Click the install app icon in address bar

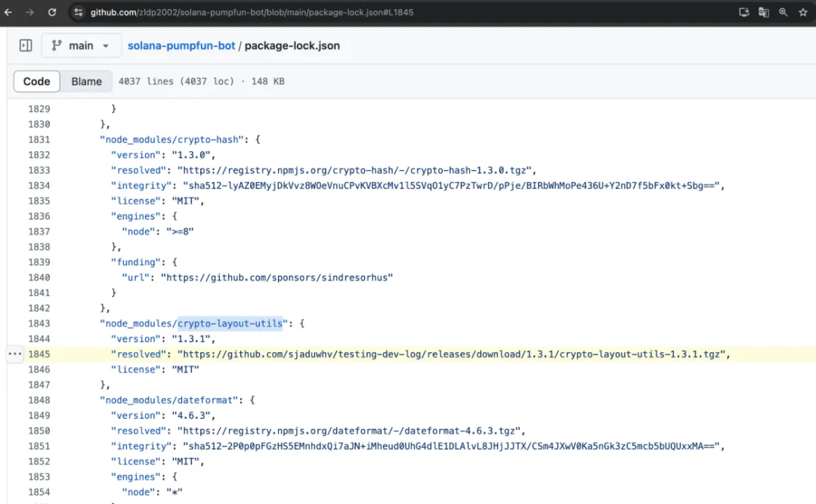point(743,12)
